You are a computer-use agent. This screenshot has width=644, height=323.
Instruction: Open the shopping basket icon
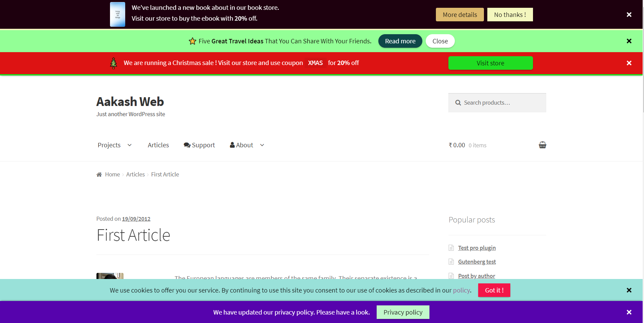pos(542,145)
